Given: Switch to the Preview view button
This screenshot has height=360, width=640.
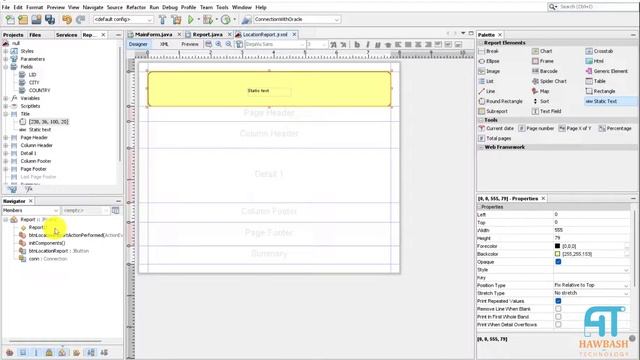Looking at the screenshot, I should click(x=190, y=44).
